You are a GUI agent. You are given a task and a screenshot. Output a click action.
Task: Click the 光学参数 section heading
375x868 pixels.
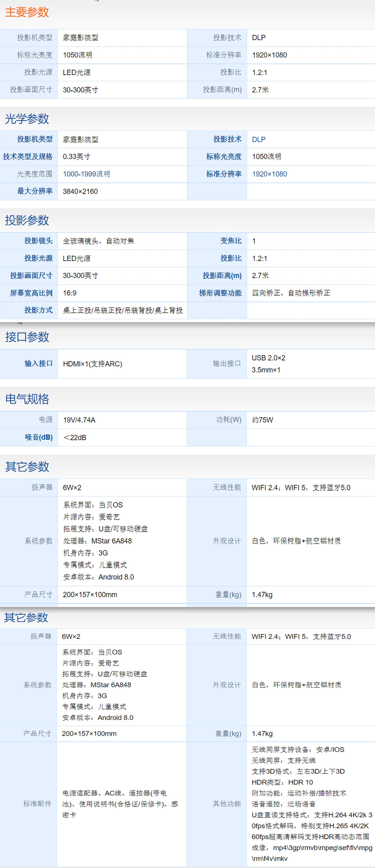pos(27,119)
